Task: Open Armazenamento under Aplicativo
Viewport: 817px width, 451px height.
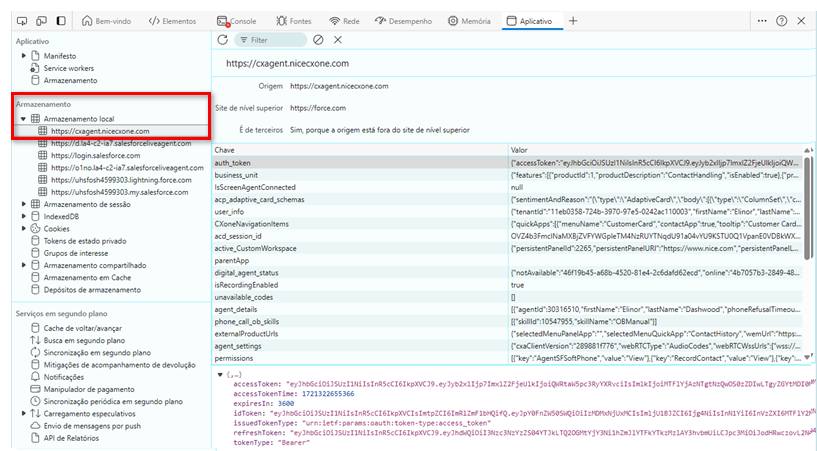Action: (70, 80)
